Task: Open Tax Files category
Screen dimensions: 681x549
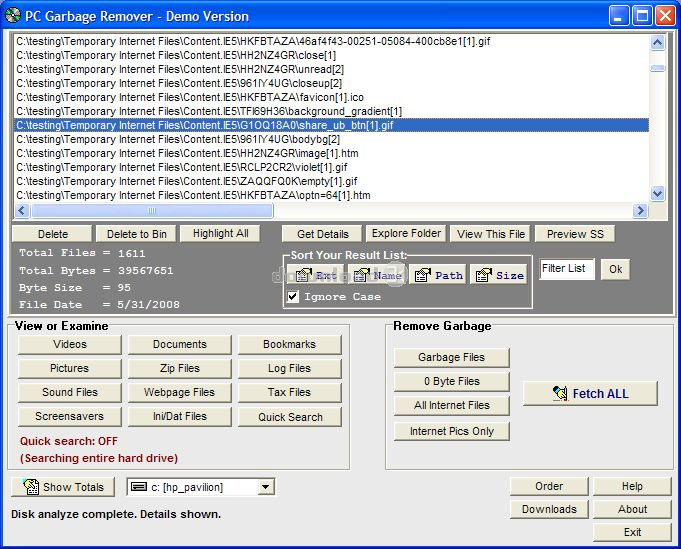Action: [290, 392]
